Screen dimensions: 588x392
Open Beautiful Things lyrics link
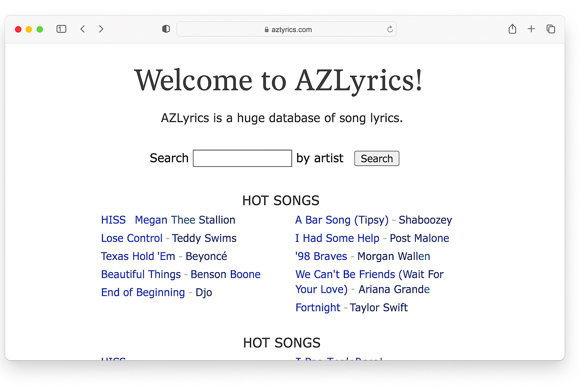click(141, 274)
